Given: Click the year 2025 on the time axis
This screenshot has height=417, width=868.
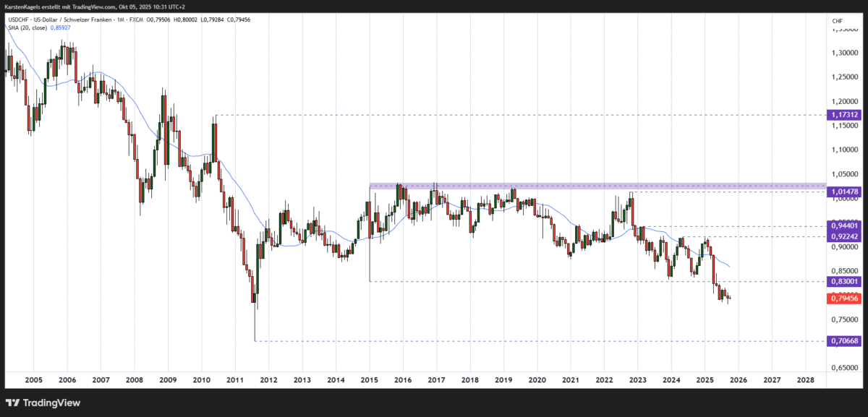Looking at the screenshot, I should 705,379.
